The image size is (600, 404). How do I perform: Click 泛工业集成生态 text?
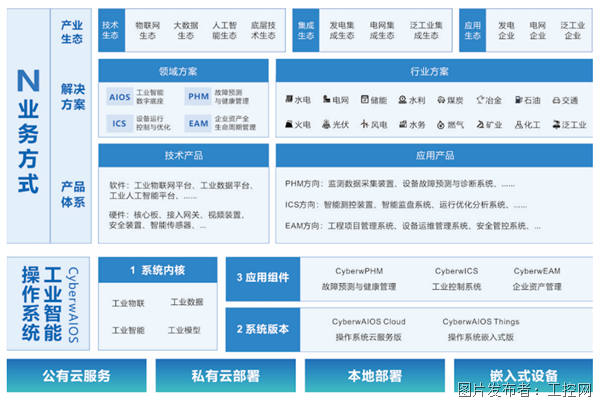(x=426, y=30)
